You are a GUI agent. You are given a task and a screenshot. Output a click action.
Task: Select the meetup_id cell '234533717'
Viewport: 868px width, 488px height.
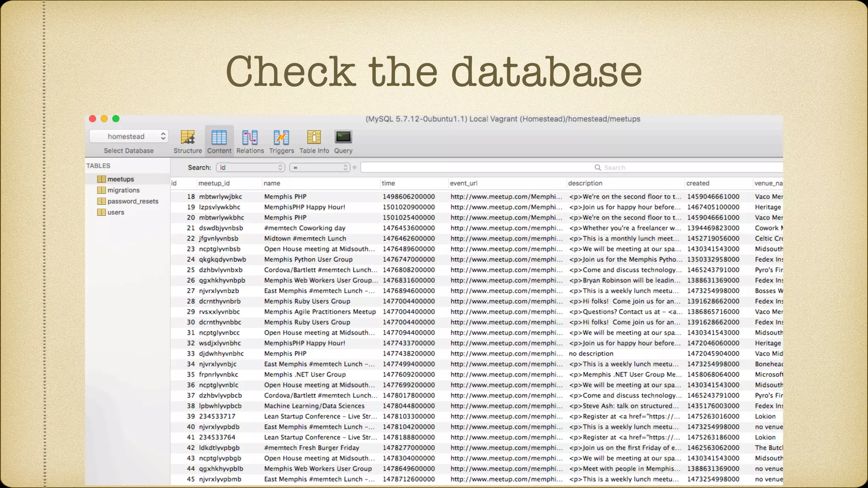point(217,416)
